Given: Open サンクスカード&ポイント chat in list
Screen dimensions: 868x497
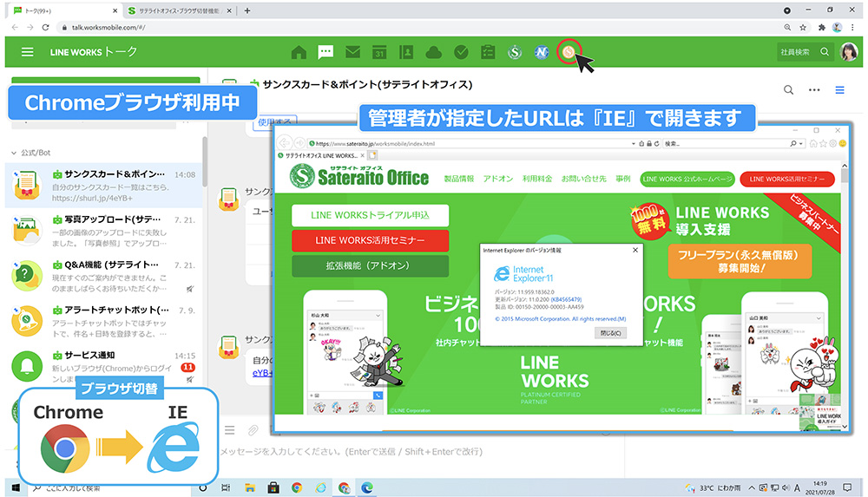Looking at the screenshot, I should [x=103, y=186].
